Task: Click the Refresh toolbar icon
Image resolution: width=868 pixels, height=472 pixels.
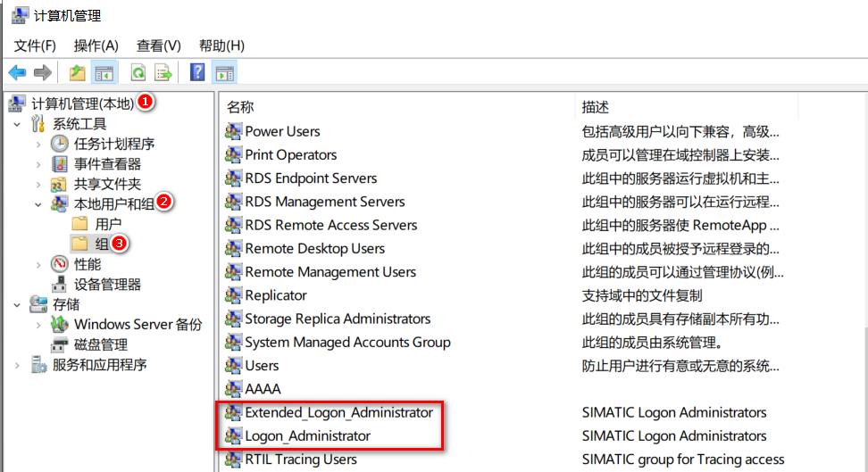Action: tap(138, 73)
